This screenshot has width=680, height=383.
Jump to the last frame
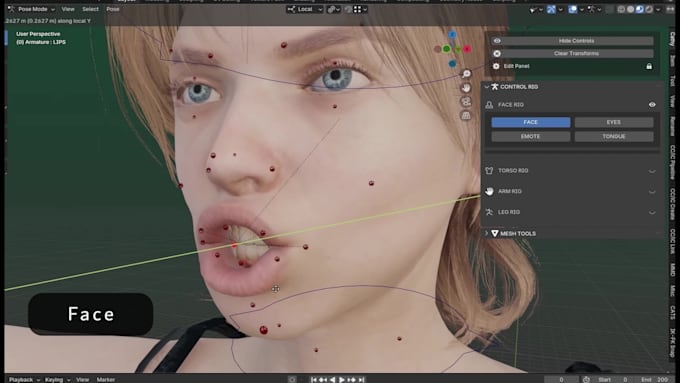pyautogui.click(x=361, y=380)
